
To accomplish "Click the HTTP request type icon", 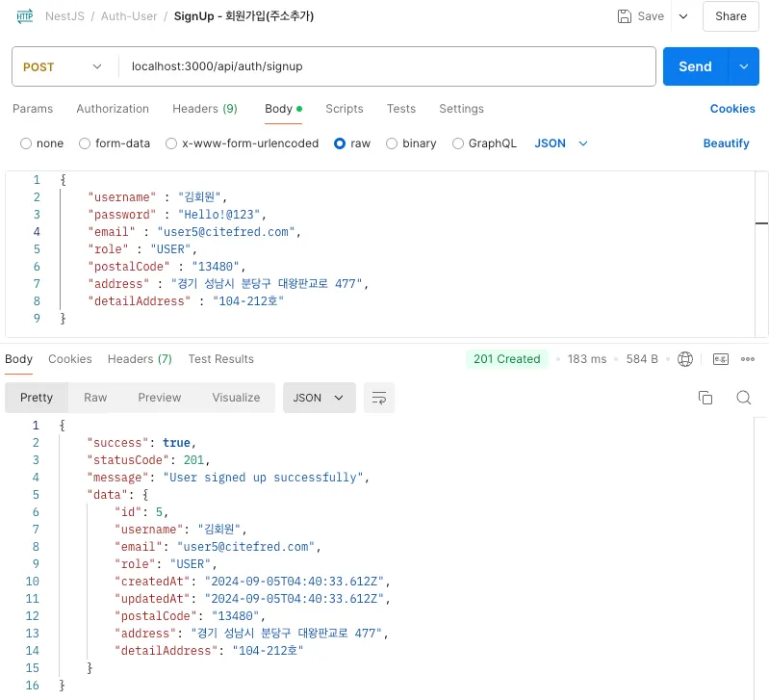I will 24,16.
